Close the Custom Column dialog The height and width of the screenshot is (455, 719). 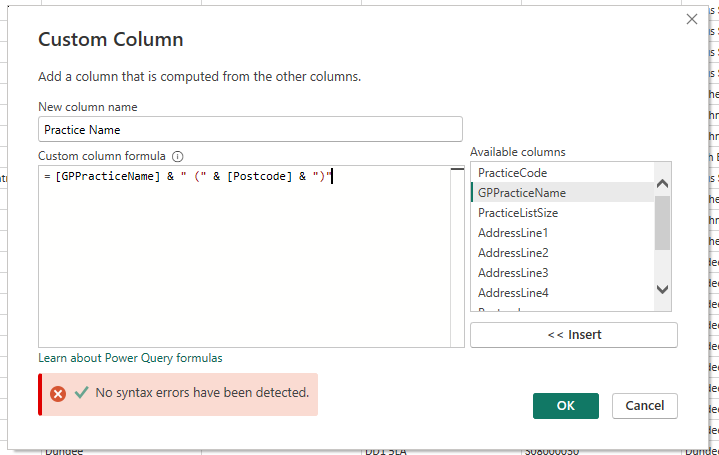(691, 19)
